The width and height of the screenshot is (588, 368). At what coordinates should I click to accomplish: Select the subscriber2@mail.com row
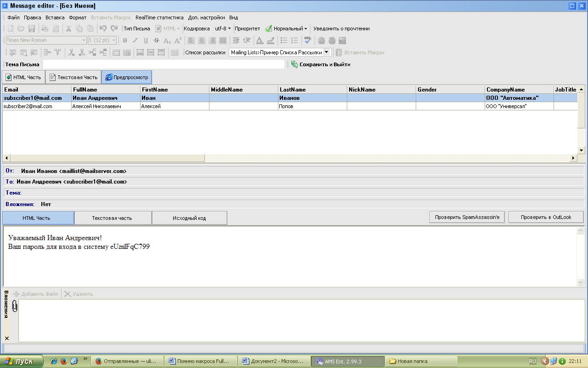[289, 106]
